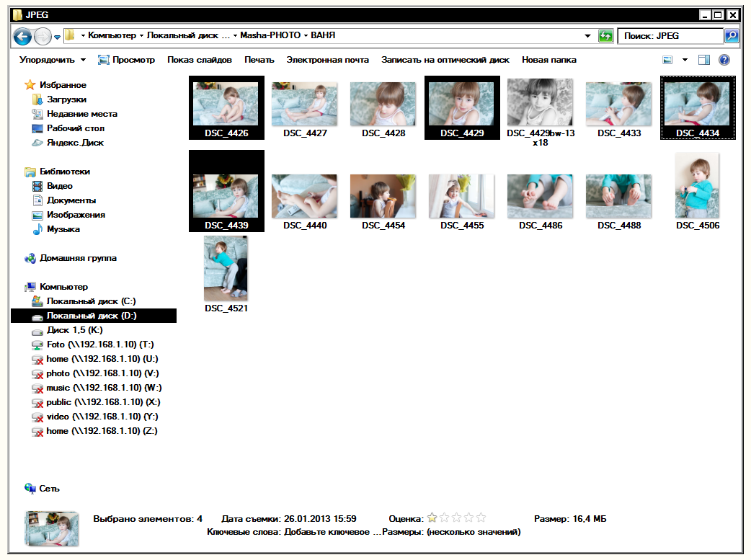Click Записать на оптический диск
Viewport: 751px width, 560px height.
pos(445,61)
